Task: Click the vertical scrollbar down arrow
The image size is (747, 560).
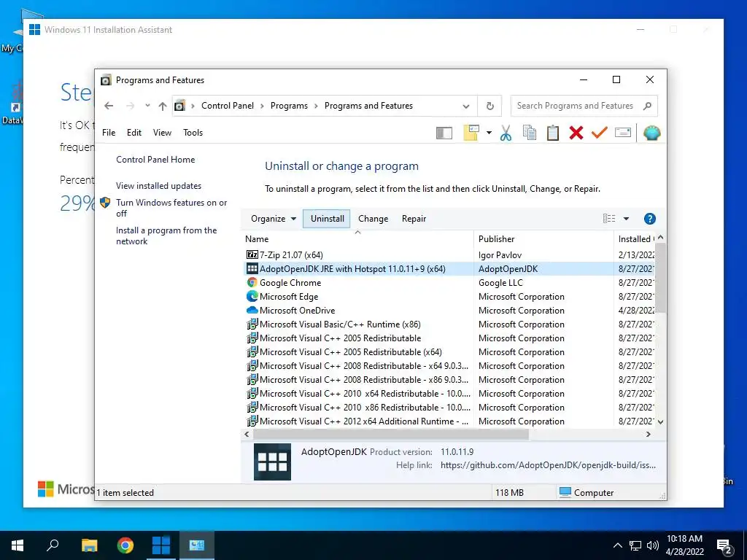Action: (660, 421)
